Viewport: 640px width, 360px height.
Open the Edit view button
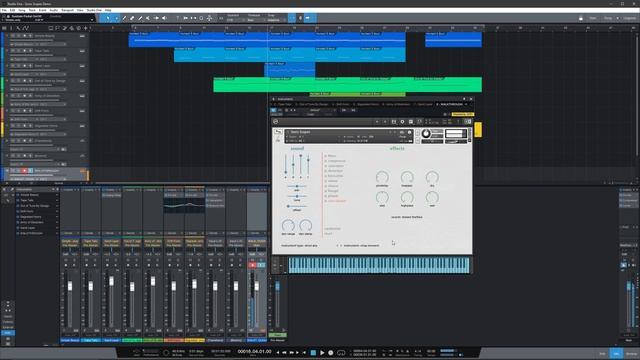tap(602, 353)
